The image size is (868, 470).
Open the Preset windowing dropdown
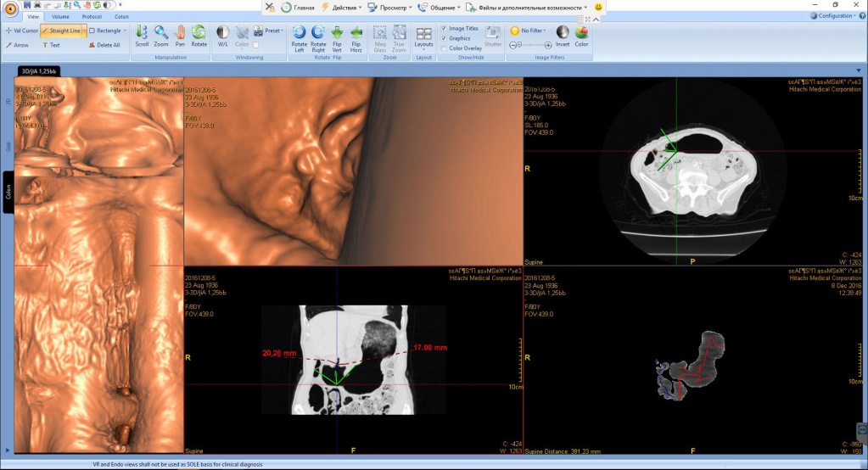[x=274, y=31]
